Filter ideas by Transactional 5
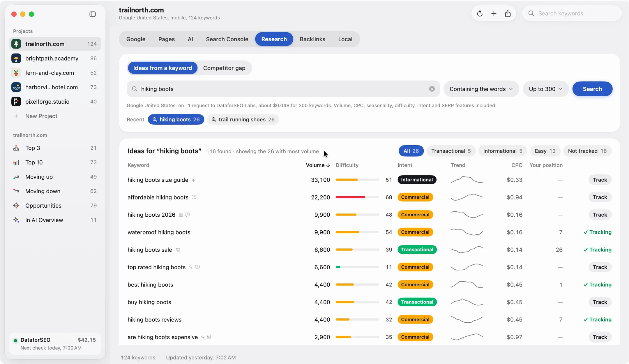 pyautogui.click(x=451, y=151)
